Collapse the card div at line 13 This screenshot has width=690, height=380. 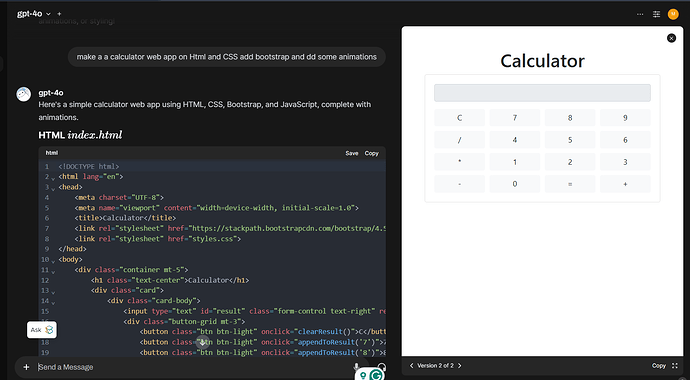[53, 292]
